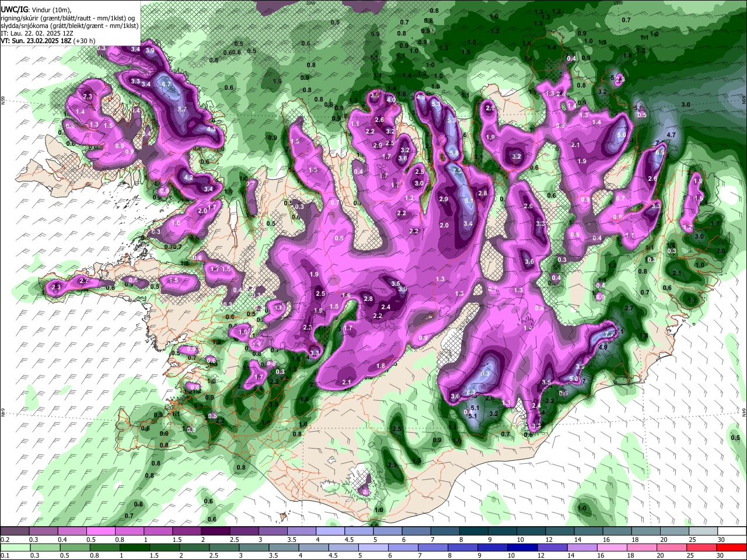Image resolution: width=747 pixels, height=560 pixels.
Task: Click the dark teal 9 swatch in upper legend row
Action: pyautogui.click(x=501, y=531)
